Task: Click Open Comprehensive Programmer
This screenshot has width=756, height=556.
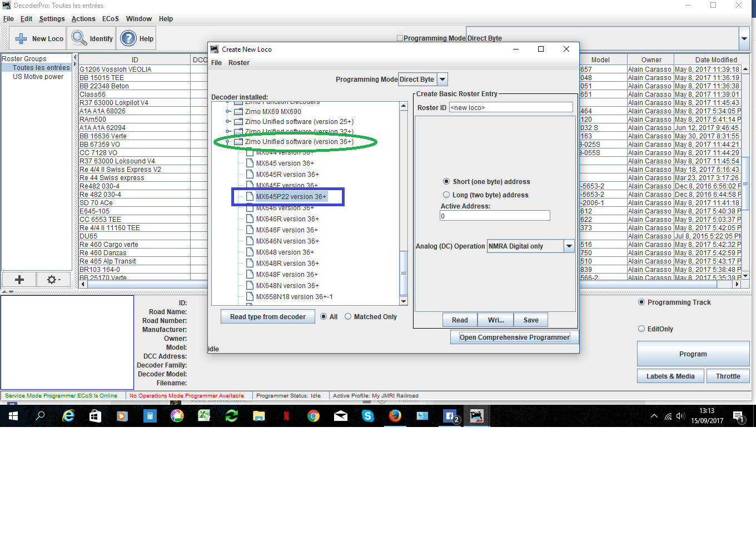Action: pos(515,337)
